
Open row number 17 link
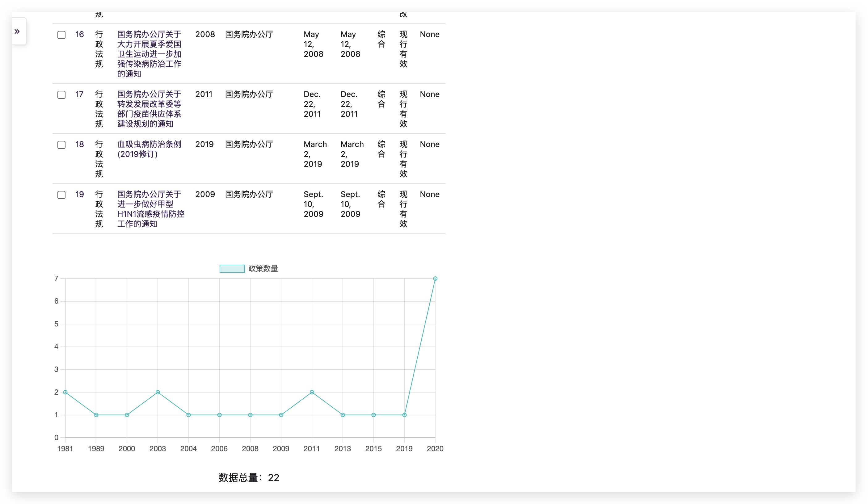(79, 94)
